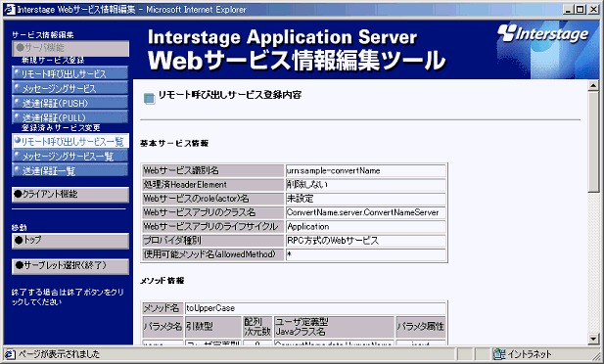Viewport: 604px width, 364px height.
Task: Click the パラメタ属性 column header
Action: pos(421,327)
